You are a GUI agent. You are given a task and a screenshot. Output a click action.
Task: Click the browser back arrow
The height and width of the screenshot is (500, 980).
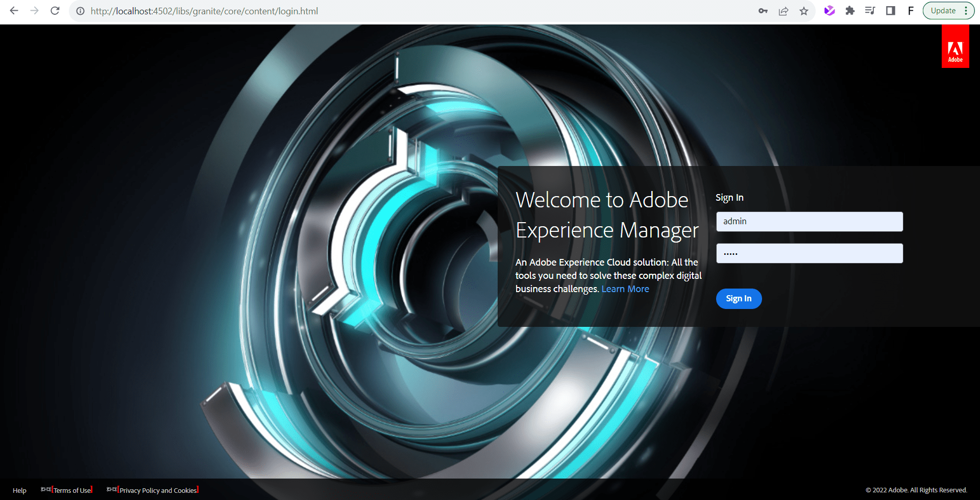[x=14, y=11]
